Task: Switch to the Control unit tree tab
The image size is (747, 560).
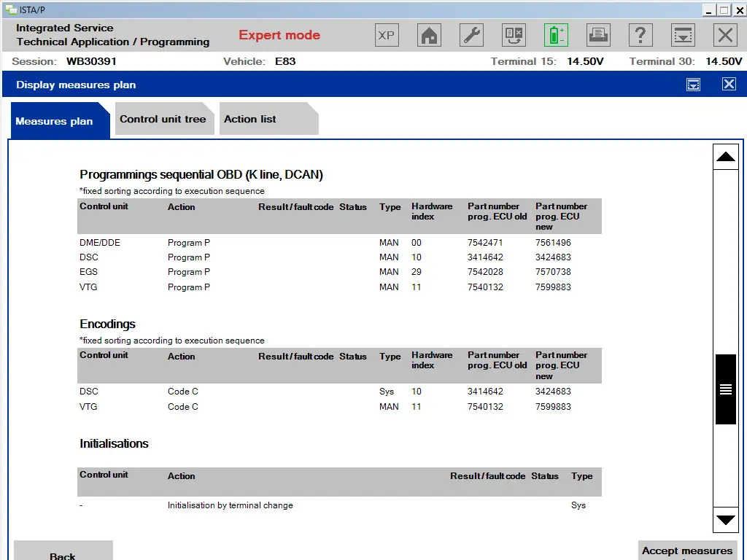Action: pyautogui.click(x=163, y=119)
